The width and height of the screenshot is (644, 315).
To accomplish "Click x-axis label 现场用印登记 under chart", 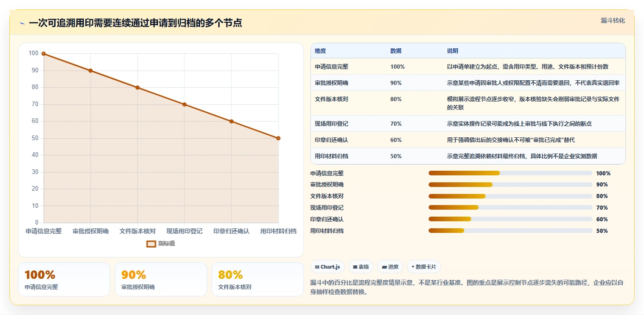I will click(x=184, y=231).
